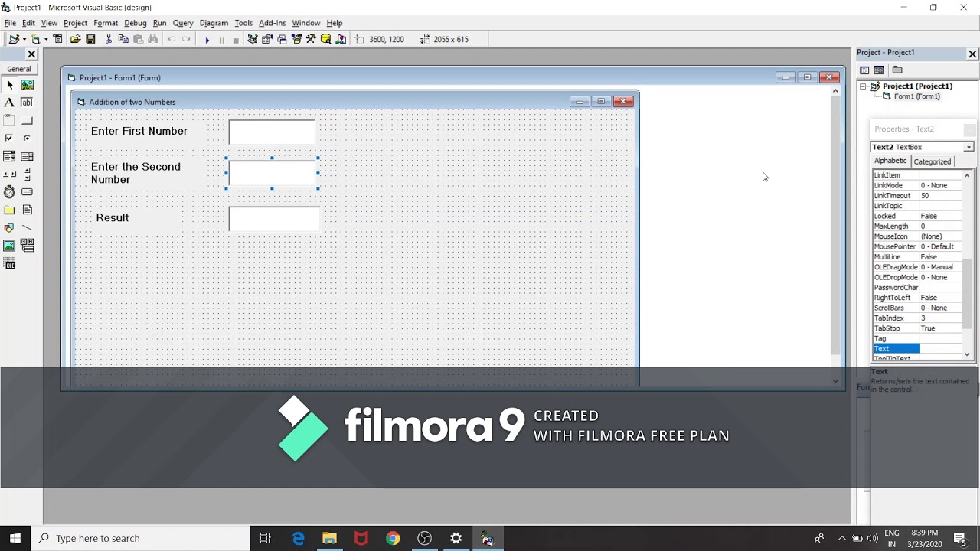
Task: Click the MultiLine property value False
Action: click(x=940, y=257)
